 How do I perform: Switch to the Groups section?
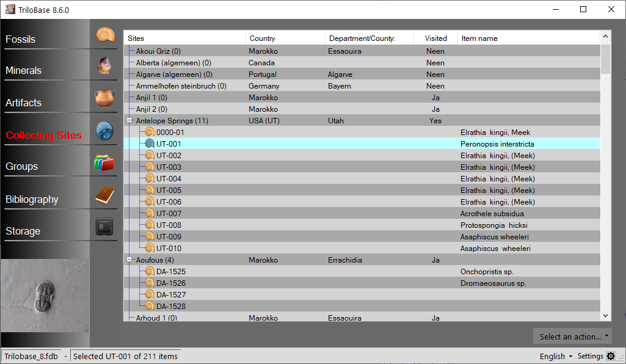coord(21,167)
